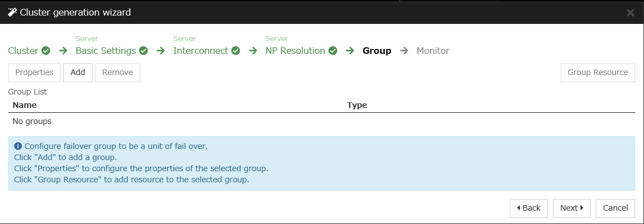
Task: Go to the Cluster wizard step
Action: tap(23, 51)
